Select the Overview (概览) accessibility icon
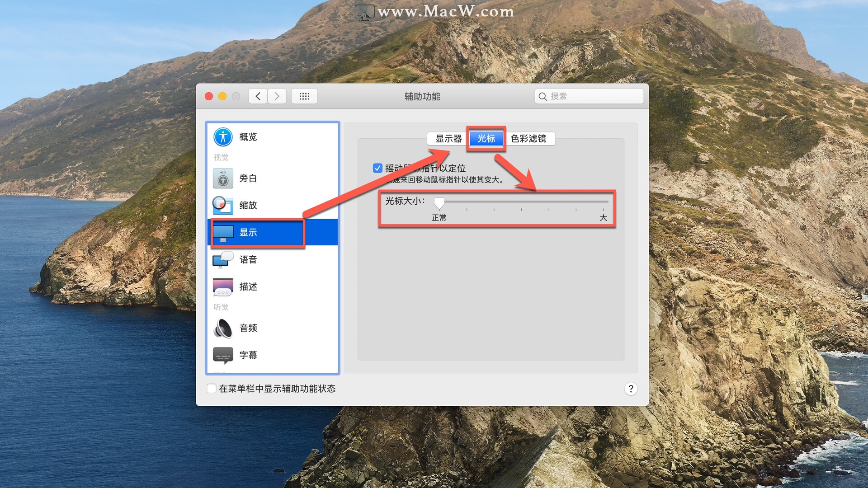868x488 pixels. [223, 137]
